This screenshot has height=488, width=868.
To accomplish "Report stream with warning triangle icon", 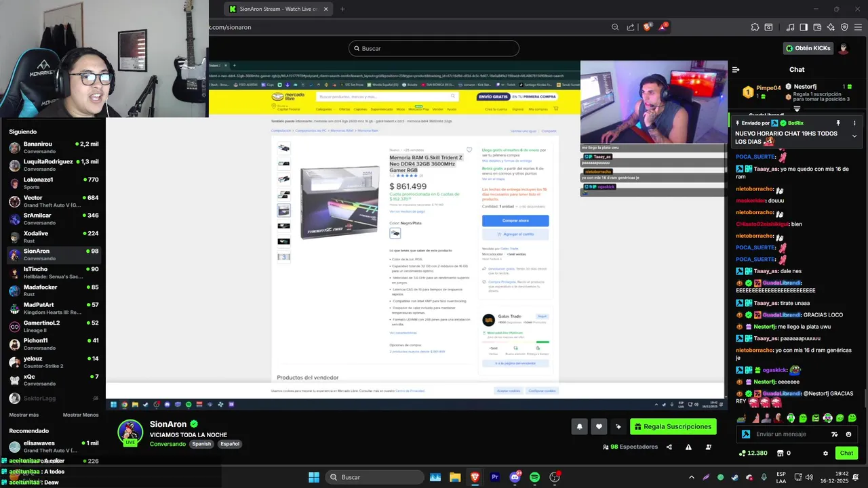I will click(688, 447).
